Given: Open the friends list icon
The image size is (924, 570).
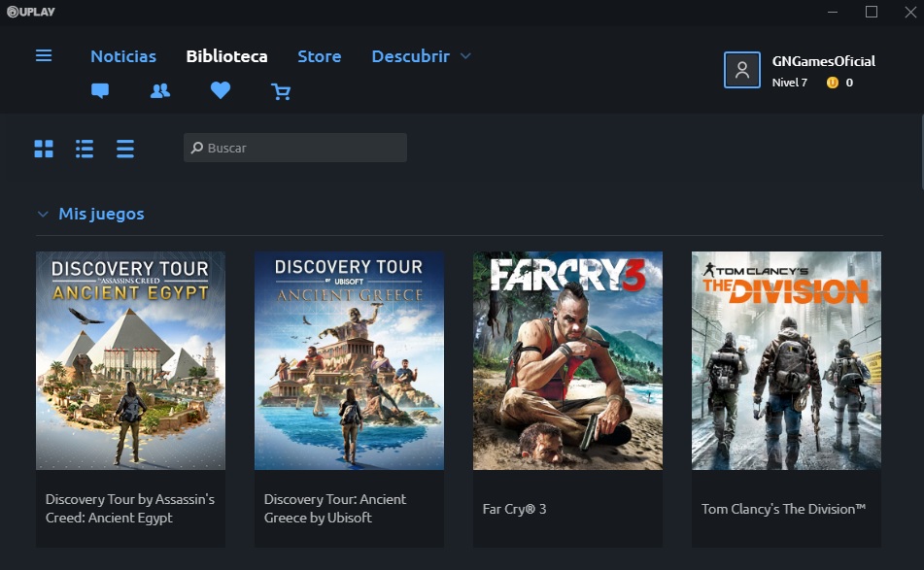Looking at the screenshot, I should tap(160, 90).
